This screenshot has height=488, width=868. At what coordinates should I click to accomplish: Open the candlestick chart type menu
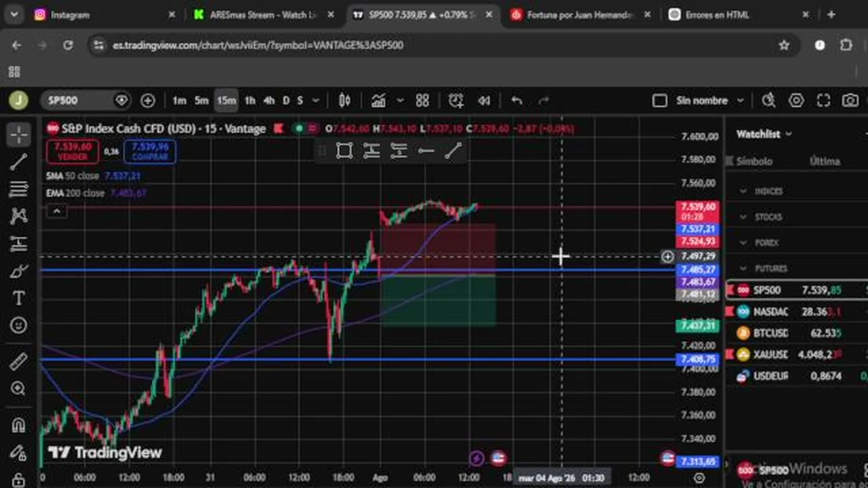pyautogui.click(x=344, y=100)
